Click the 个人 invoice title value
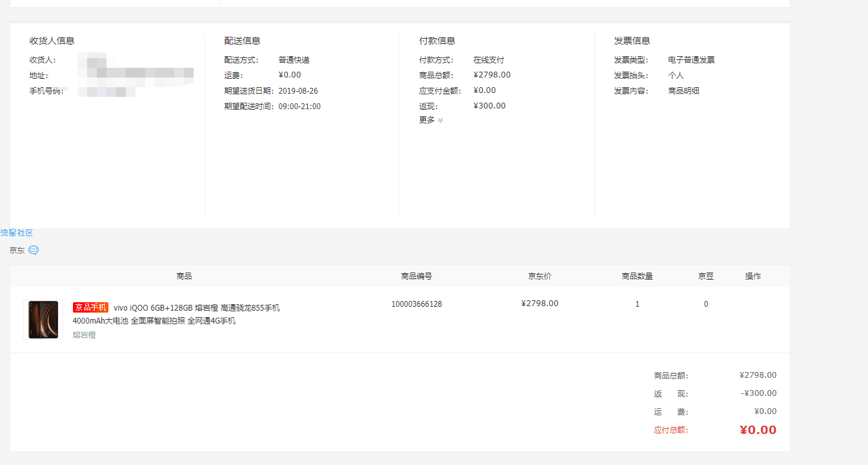 [x=676, y=76]
